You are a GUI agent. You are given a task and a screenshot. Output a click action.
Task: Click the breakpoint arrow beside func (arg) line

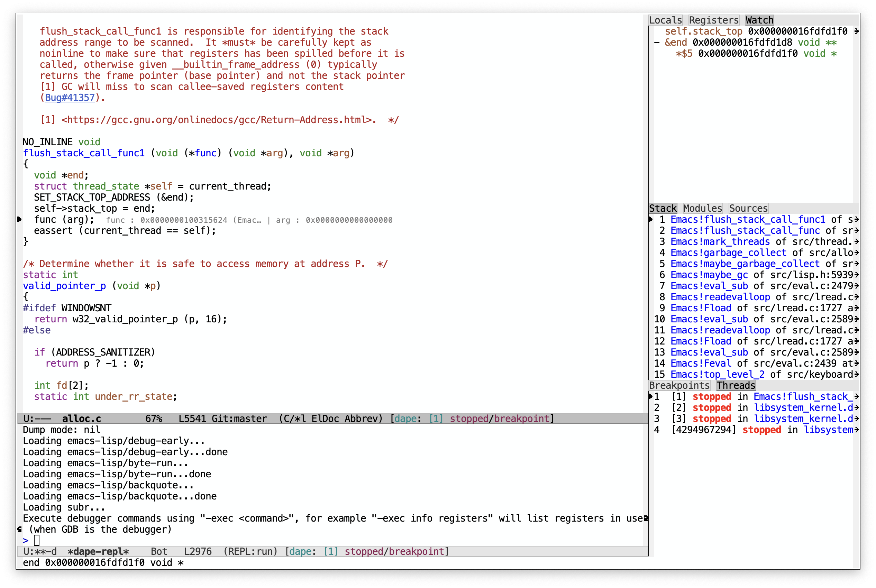[19, 219]
